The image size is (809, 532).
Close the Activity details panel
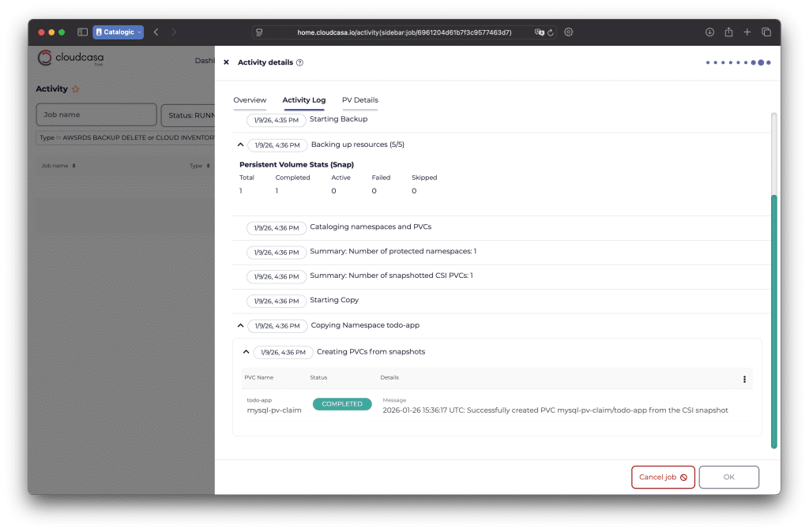click(226, 62)
